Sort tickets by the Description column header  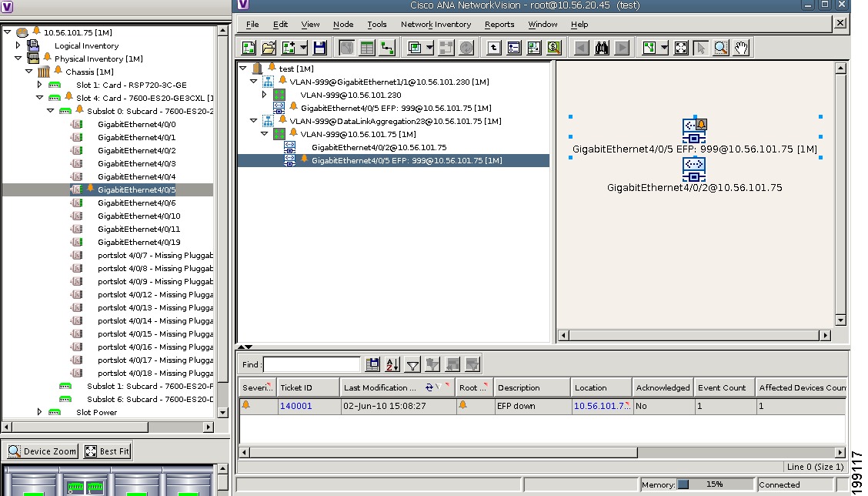(x=532, y=388)
